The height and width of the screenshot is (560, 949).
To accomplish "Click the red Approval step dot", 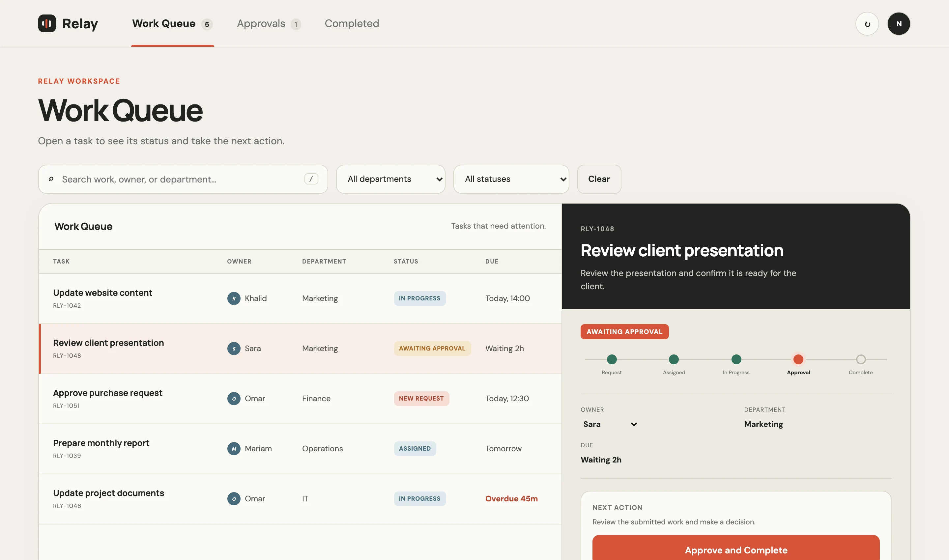I will pyautogui.click(x=798, y=359).
